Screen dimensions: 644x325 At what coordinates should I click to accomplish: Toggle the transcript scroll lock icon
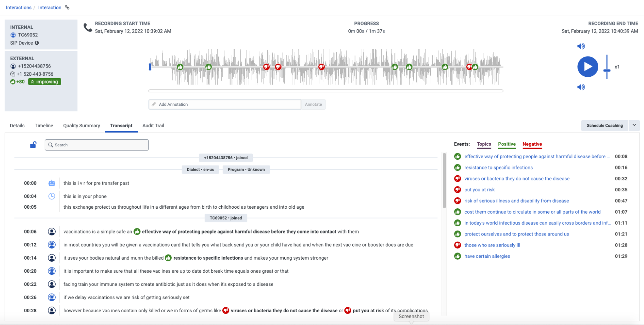33,145
